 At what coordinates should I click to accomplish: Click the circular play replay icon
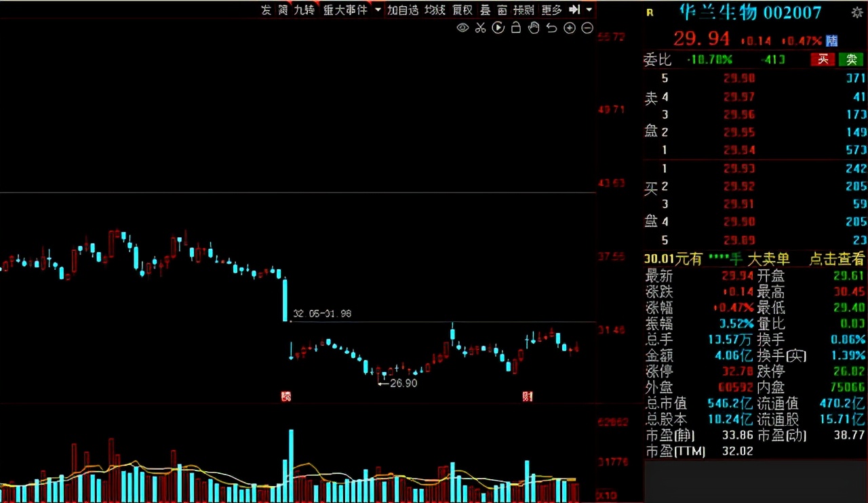pos(498,28)
